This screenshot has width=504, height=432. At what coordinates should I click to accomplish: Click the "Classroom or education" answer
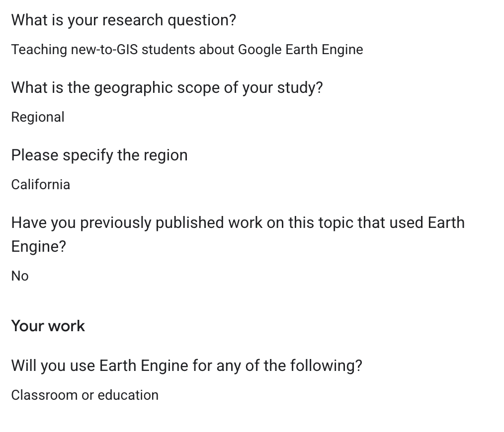[84, 395]
